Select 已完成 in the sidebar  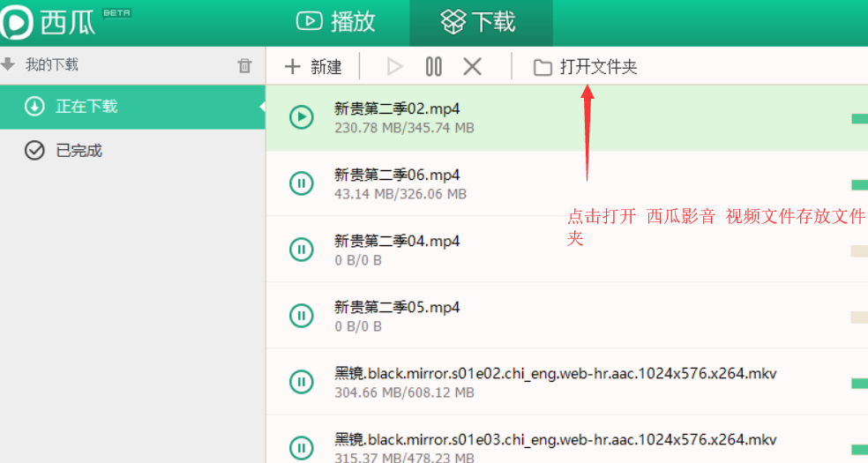[133, 151]
